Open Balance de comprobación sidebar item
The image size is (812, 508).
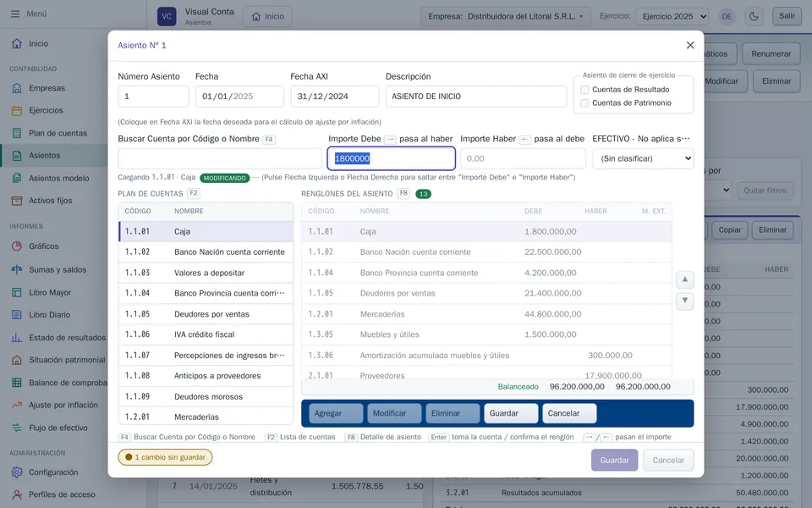57,383
